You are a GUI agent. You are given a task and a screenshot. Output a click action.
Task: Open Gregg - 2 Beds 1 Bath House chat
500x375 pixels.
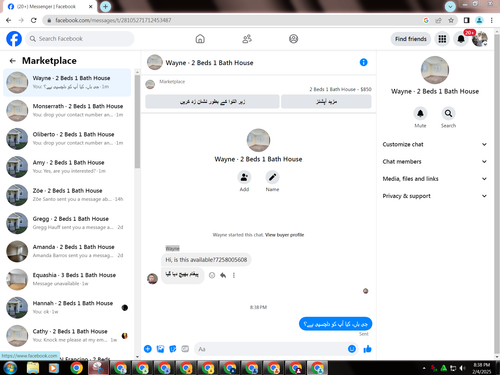[x=67, y=223]
